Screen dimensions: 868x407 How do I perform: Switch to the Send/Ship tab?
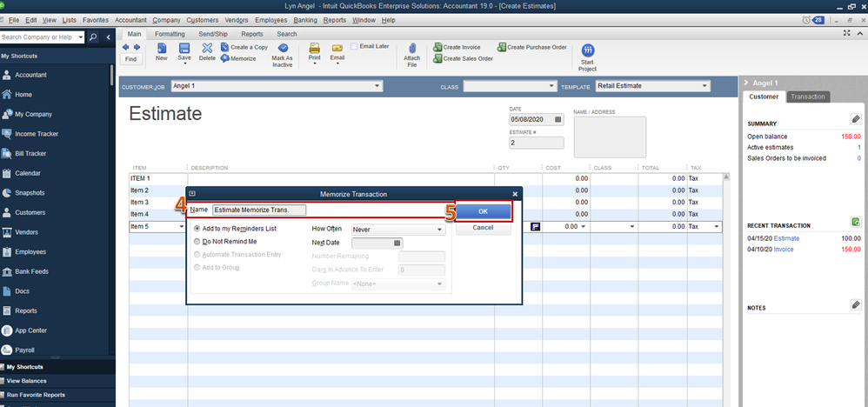[x=213, y=34]
